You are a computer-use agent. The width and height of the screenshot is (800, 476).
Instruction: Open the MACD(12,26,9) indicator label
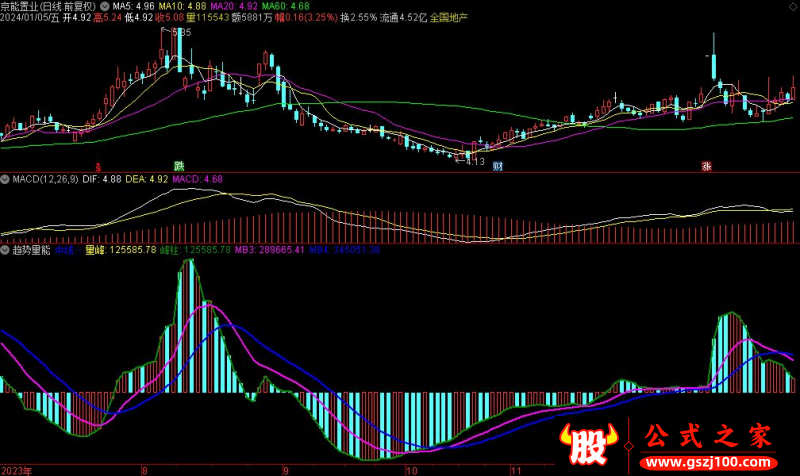coord(43,179)
